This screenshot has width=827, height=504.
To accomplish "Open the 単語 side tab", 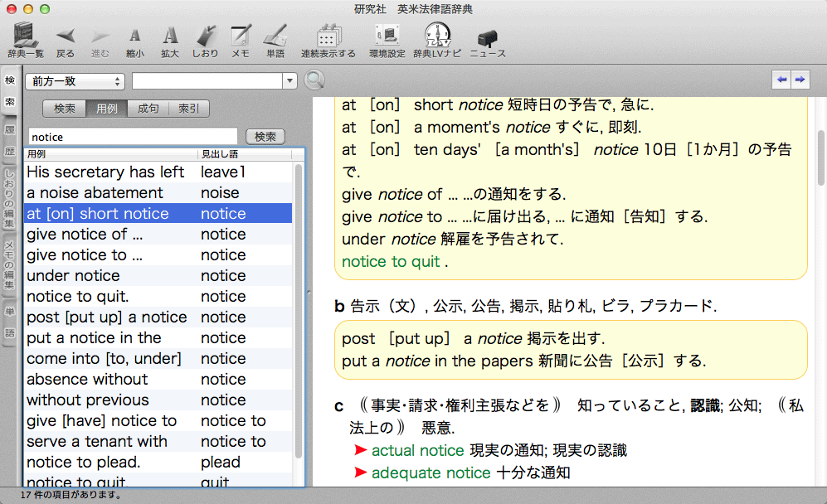I will 10,322.
